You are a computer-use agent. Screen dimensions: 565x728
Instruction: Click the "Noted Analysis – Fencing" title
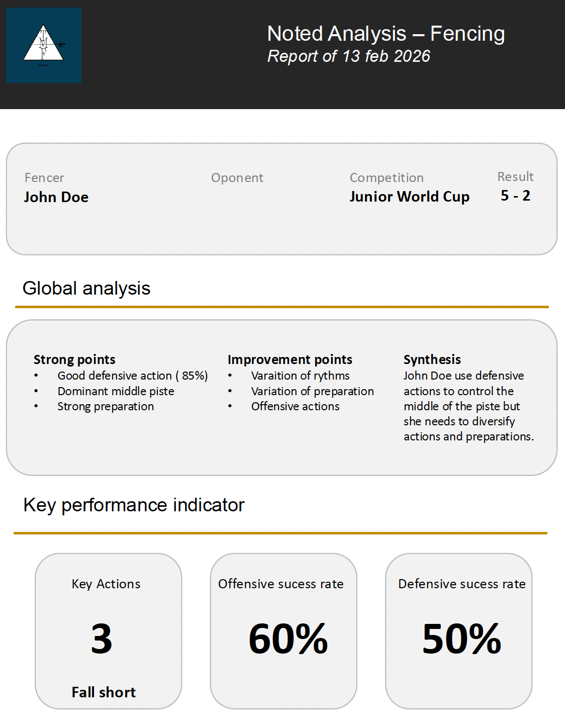click(386, 34)
